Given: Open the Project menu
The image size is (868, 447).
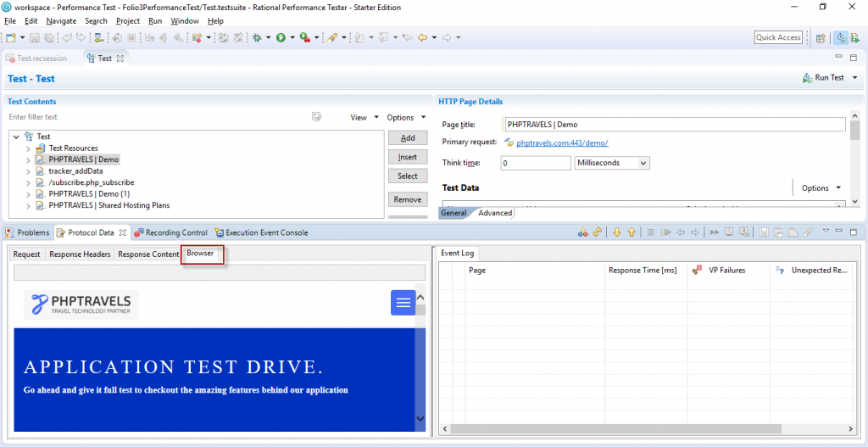Looking at the screenshot, I should [x=128, y=21].
